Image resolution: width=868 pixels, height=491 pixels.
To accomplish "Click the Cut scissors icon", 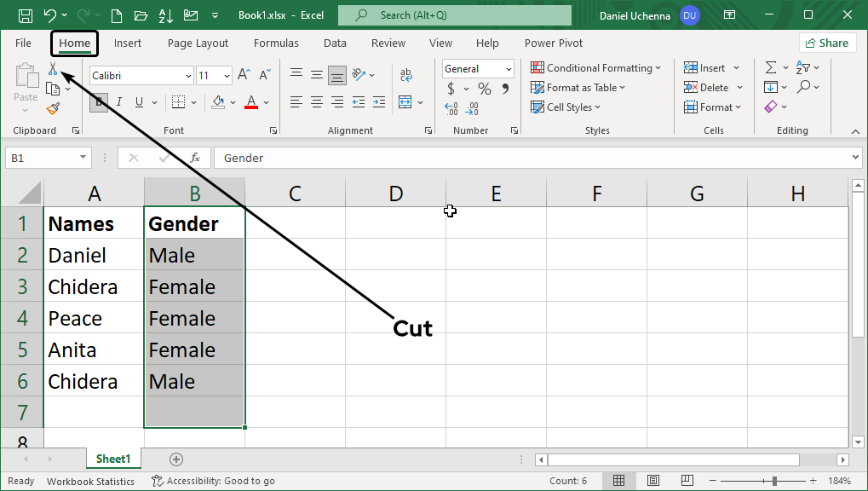I will pyautogui.click(x=53, y=69).
